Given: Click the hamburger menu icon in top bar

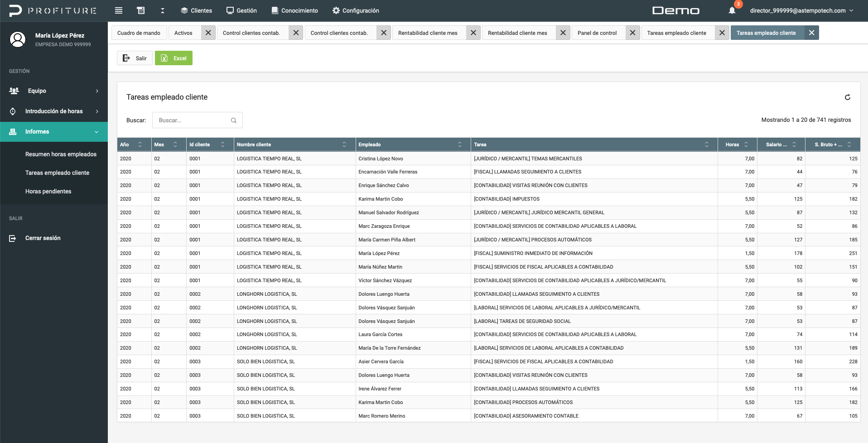Looking at the screenshot, I should (119, 10).
